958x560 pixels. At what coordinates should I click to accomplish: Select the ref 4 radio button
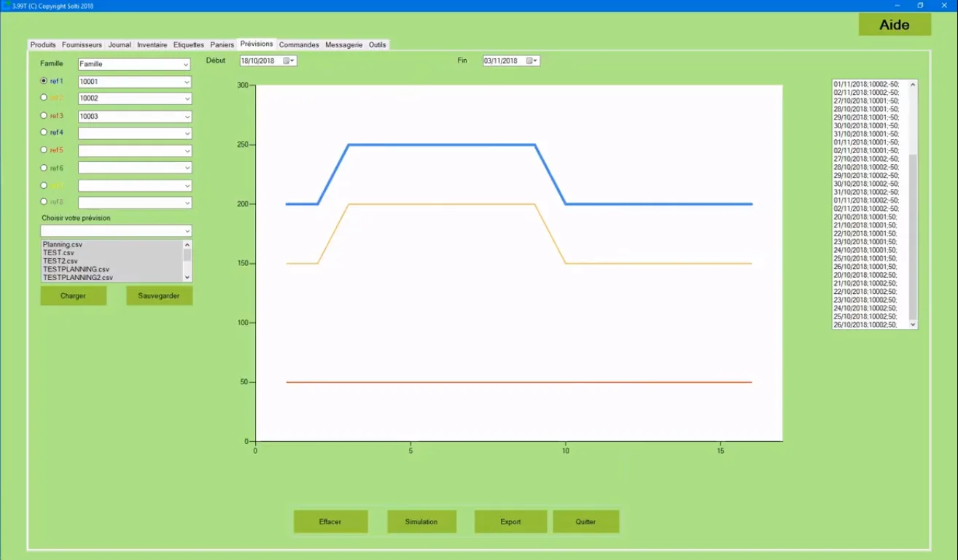pos(44,132)
